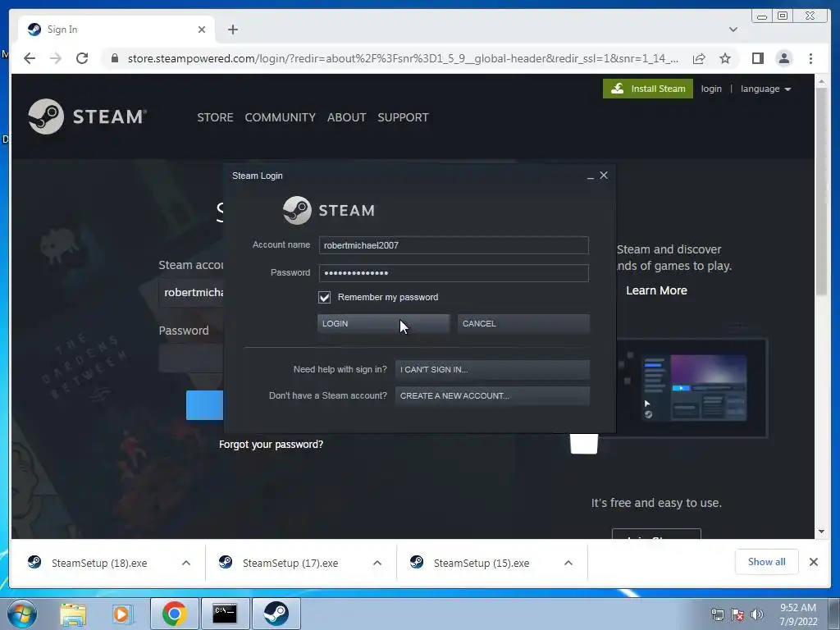Open the Windows Start orb

pos(22,614)
